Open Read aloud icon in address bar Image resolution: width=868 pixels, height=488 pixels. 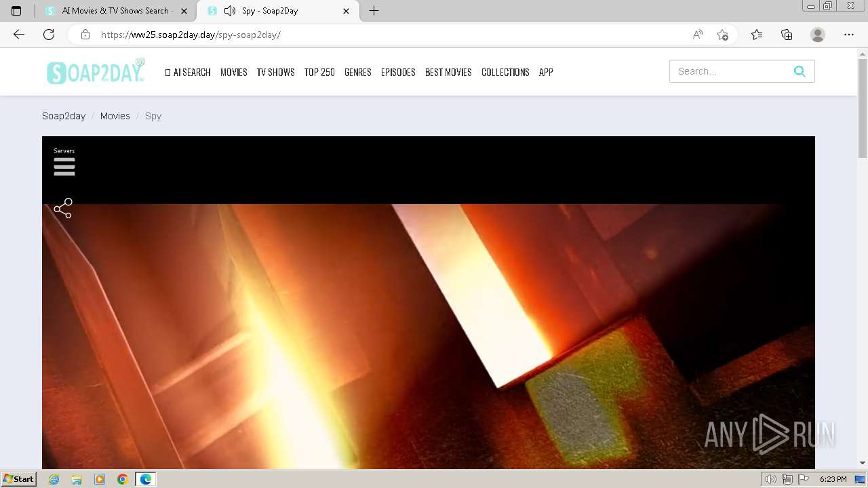698,35
